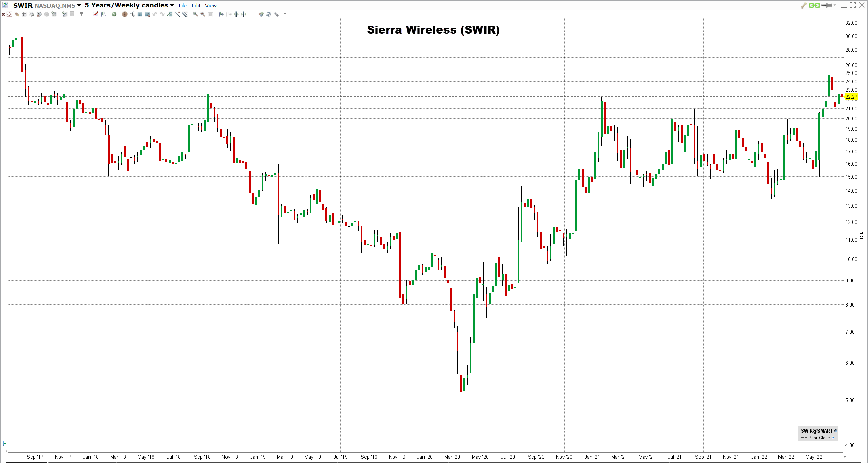Click the remove text annotation icon

click(x=147, y=14)
